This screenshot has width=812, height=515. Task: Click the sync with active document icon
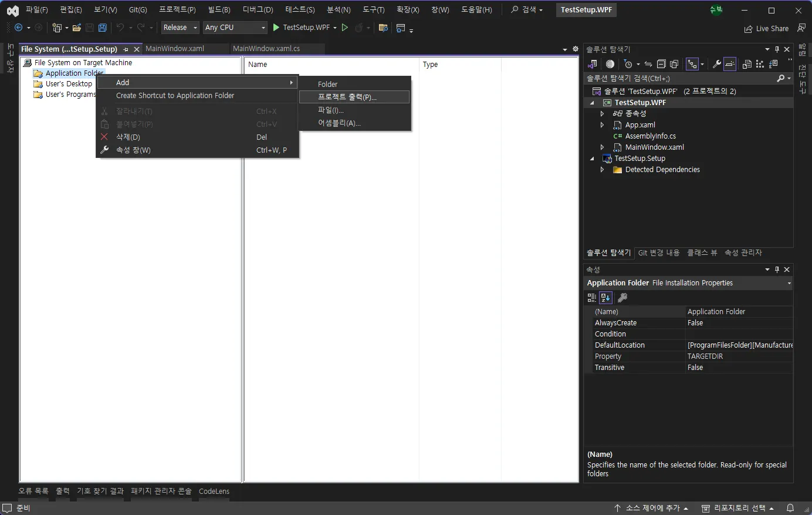click(x=648, y=64)
